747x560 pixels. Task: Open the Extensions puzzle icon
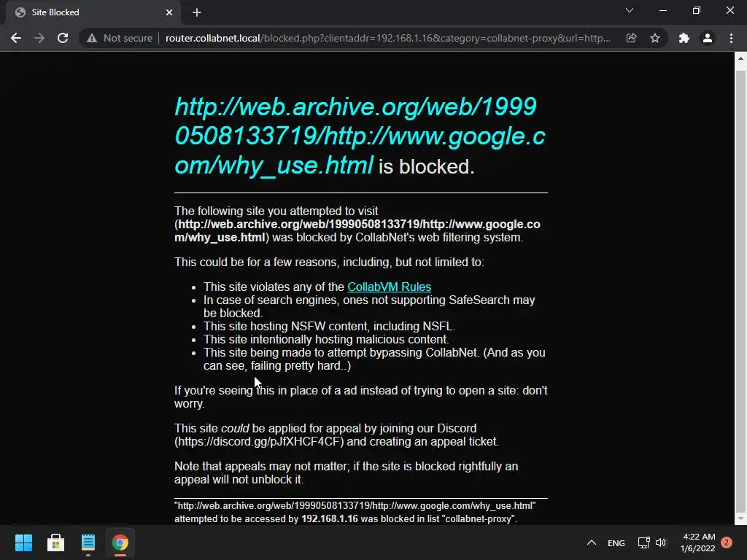[x=684, y=38]
